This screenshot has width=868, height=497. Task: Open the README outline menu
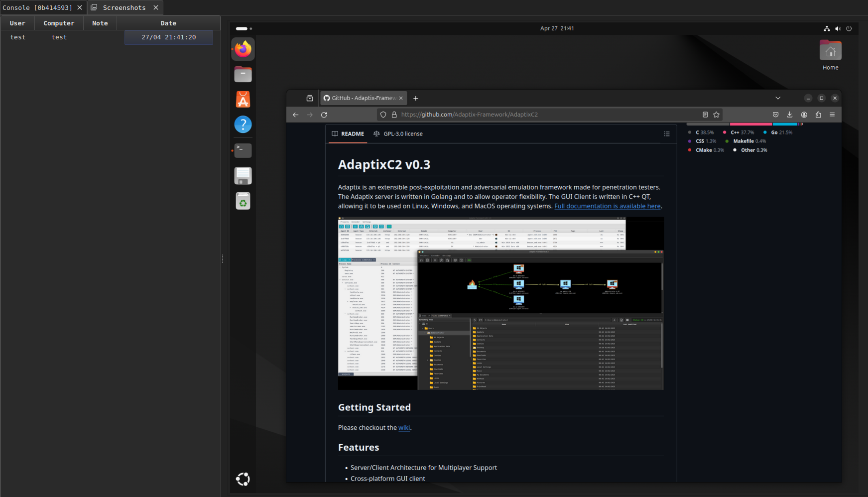pyautogui.click(x=667, y=134)
